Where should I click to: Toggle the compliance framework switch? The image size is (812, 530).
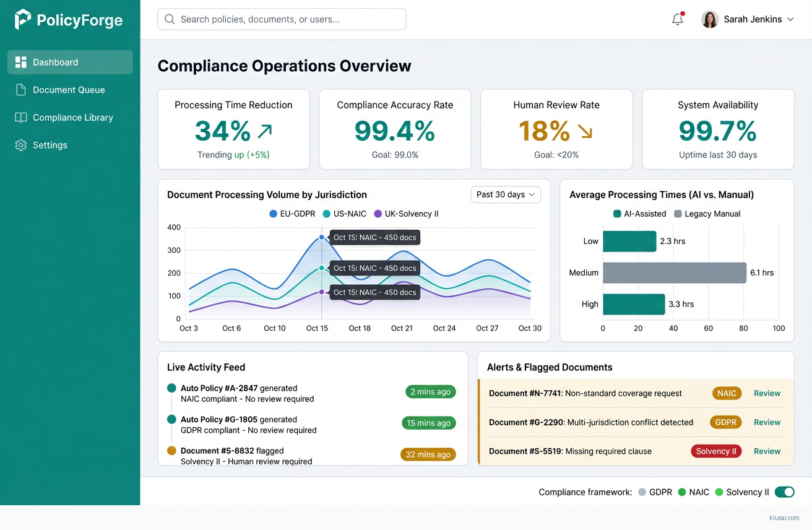pos(784,492)
